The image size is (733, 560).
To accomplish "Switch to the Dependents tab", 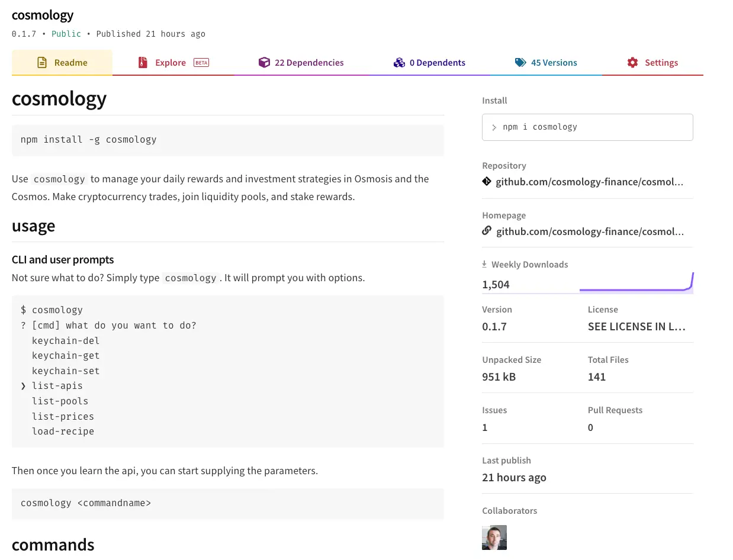I will click(x=439, y=62).
